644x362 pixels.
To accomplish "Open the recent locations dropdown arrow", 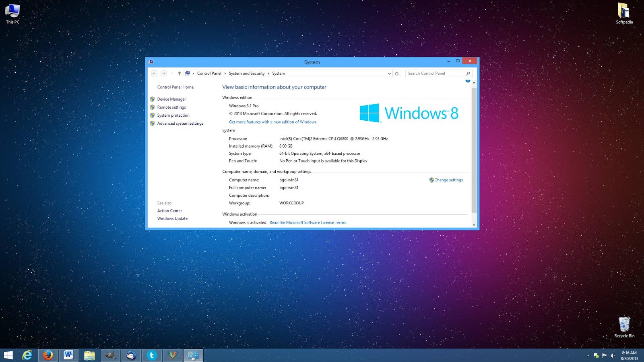I will coord(172,73).
